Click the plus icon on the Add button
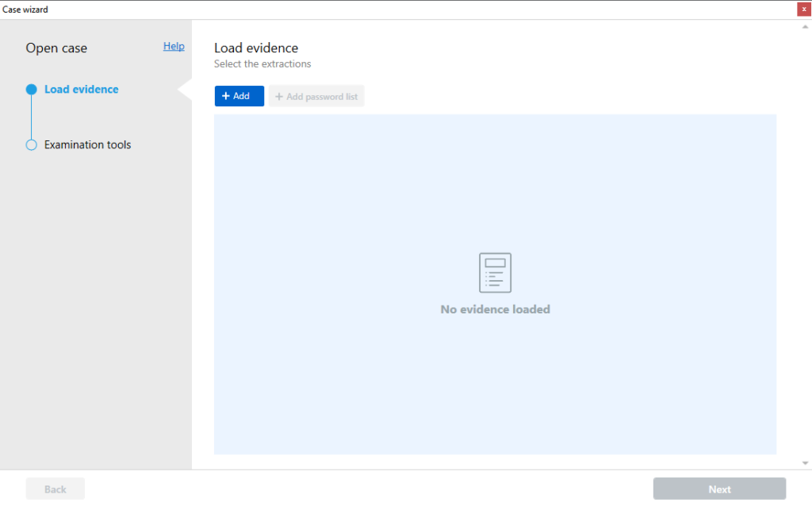Viewport: 812px width, 507px height. click(225, 96)
